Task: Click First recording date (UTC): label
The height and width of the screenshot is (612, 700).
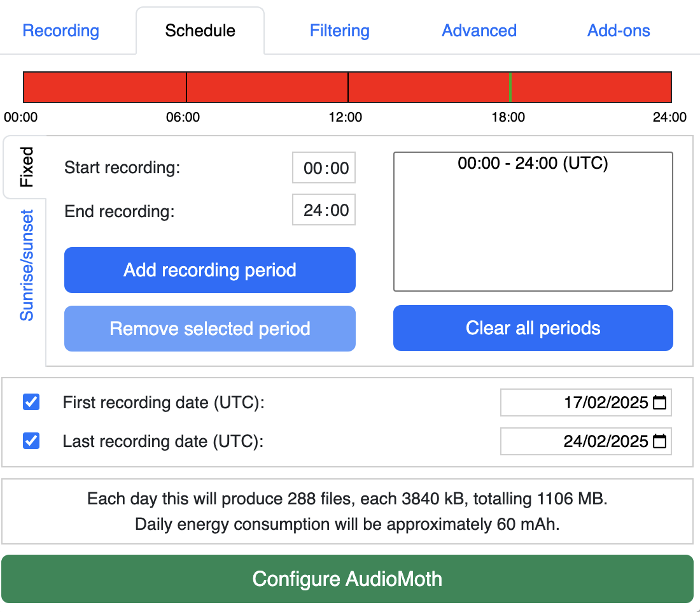Action: pyautogui.click(x=164, y=402)
